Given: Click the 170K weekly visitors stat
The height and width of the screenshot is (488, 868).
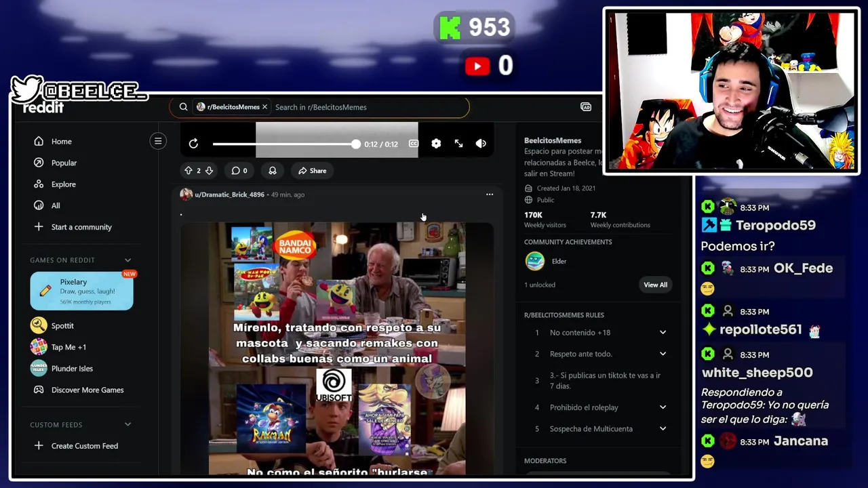Looking at the screenshot, I should point(545,220).
